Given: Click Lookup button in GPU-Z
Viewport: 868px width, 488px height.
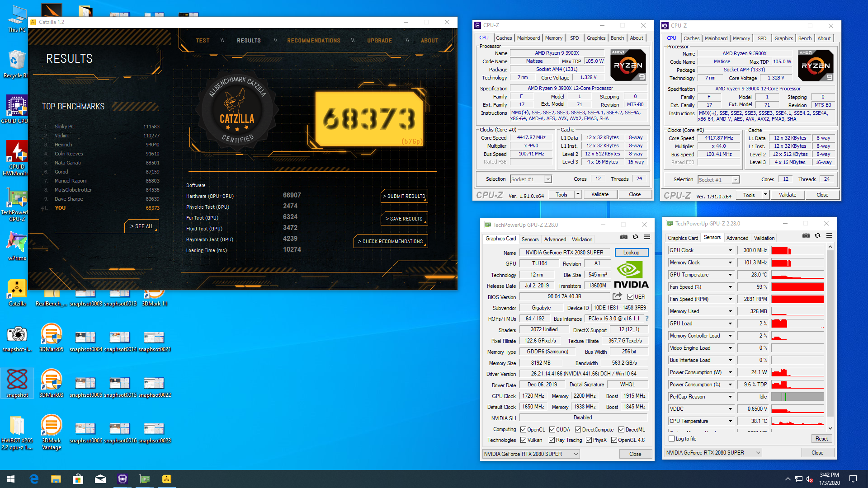Looking at the screenshot, I should click(x=631, y=253).
